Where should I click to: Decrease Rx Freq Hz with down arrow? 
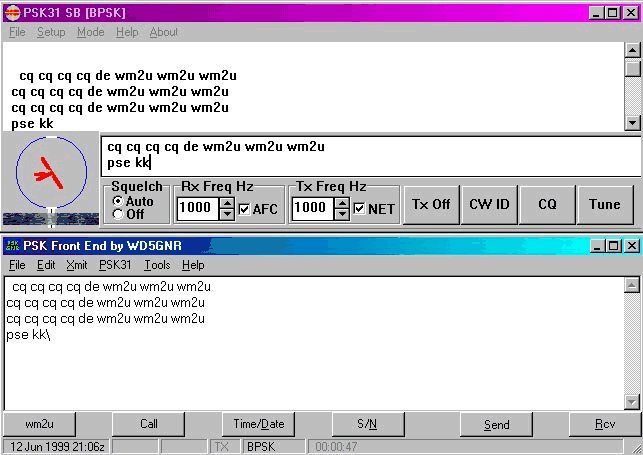tap(227, 214)
